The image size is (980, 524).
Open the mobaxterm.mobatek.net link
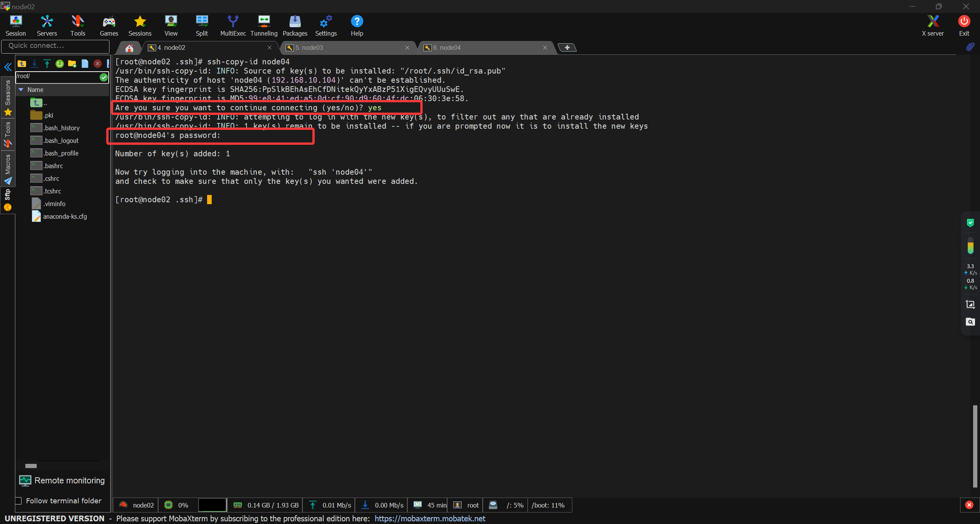click(x=430, y=519)
